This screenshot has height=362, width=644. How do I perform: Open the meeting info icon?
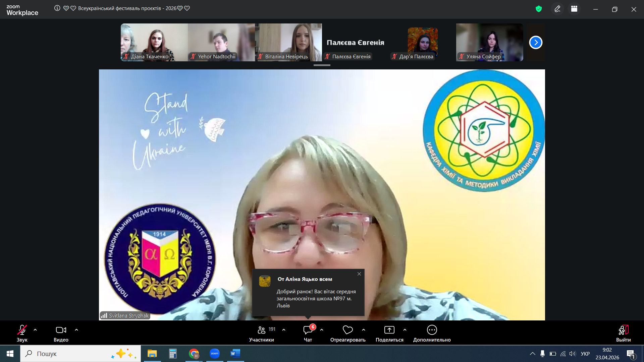pyautogui.click(x=57, y=8)
